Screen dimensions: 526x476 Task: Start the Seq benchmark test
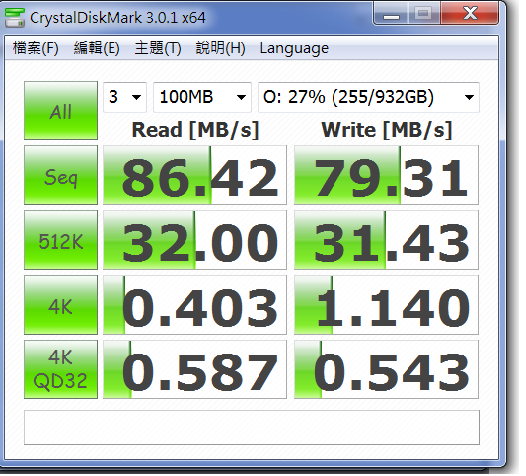tap(61, 175)
